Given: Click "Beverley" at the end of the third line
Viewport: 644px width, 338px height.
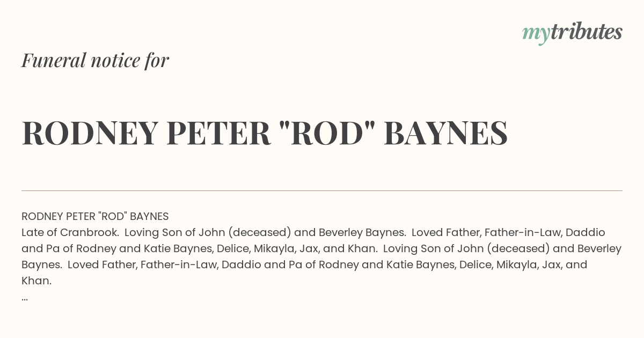Looking at the screenshot, I should [x=599, y=248].
